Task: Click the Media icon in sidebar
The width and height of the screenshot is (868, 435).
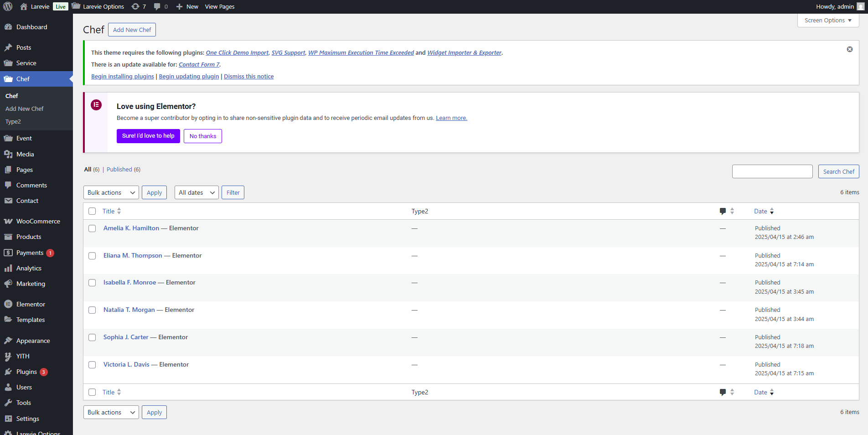Action: tap(8, 154)
